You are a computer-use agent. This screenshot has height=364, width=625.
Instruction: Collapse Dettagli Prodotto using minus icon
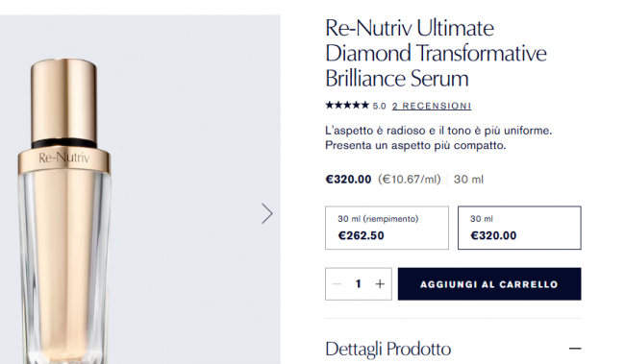point(575,349)
